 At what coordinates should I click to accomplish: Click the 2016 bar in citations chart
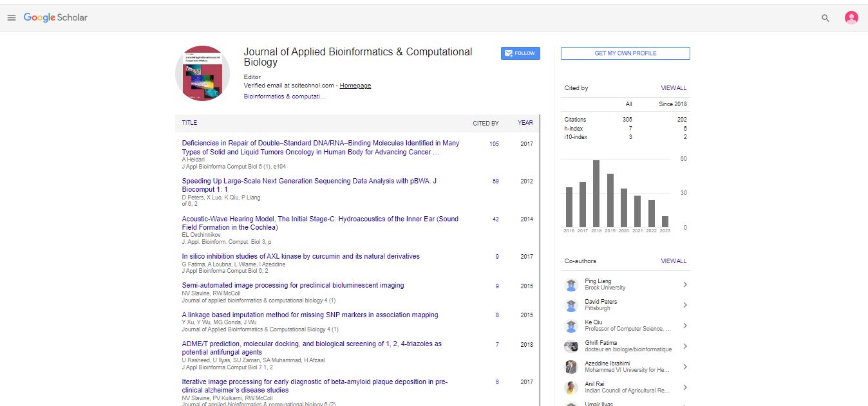click(x=569, y=207)
